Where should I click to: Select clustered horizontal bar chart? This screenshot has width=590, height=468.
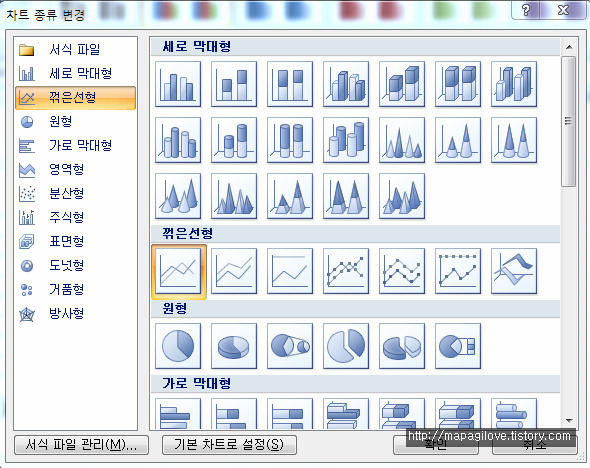pyautogui.click(x=178, y=413)
